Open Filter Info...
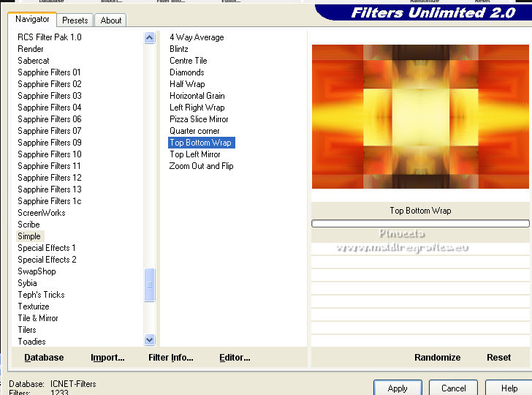This screenshot has width=532, height=395. [x=171, y=358]
